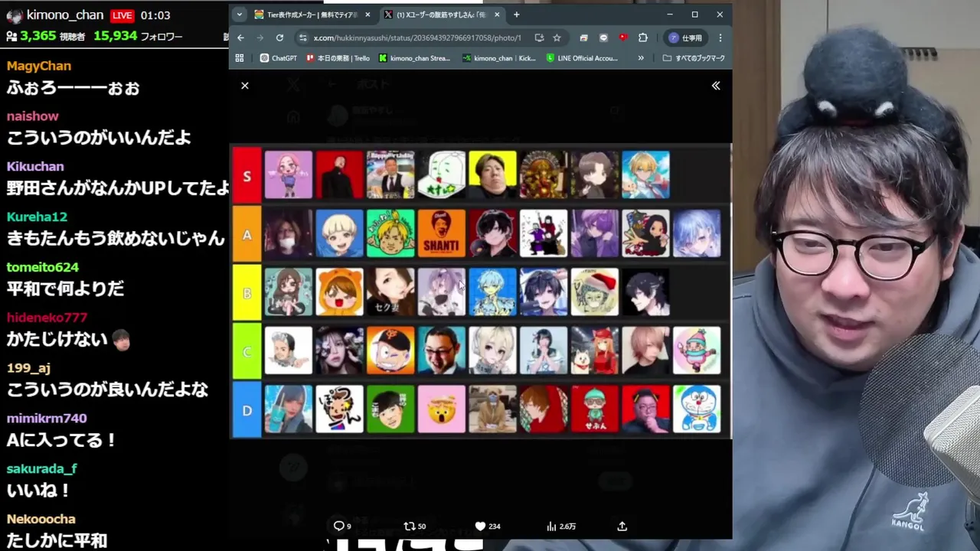980x551 pixels.
Task: Open the tab-window extension icon
Action: (583, 37)
